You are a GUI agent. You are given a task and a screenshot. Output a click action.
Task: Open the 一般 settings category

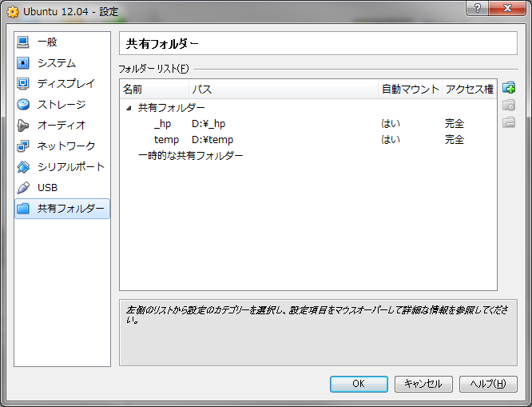click(47, 42)
